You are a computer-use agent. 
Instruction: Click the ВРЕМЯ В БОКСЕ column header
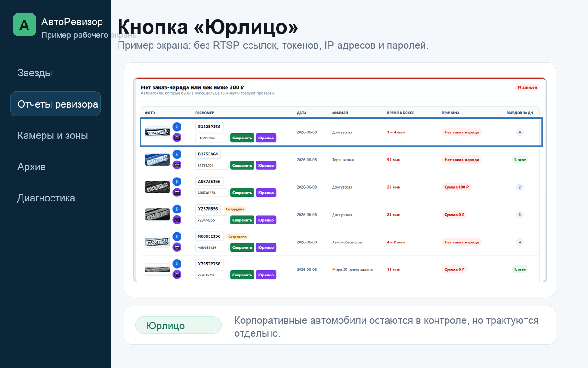tap(401, 113)
